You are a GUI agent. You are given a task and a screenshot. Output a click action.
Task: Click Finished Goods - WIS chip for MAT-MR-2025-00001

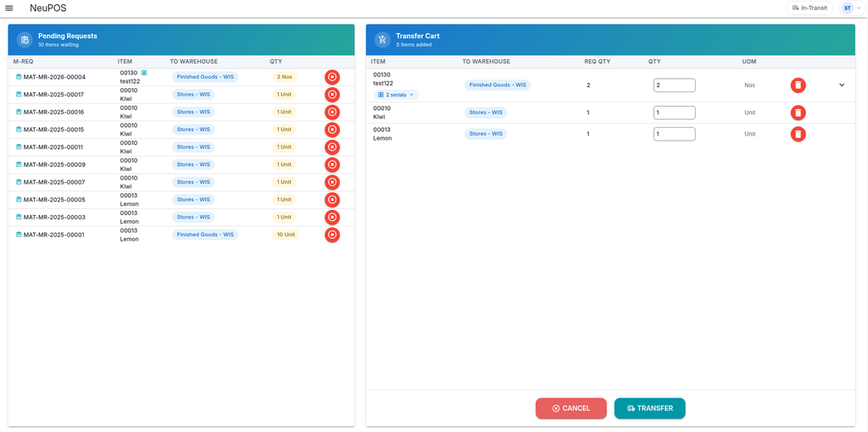205,235
